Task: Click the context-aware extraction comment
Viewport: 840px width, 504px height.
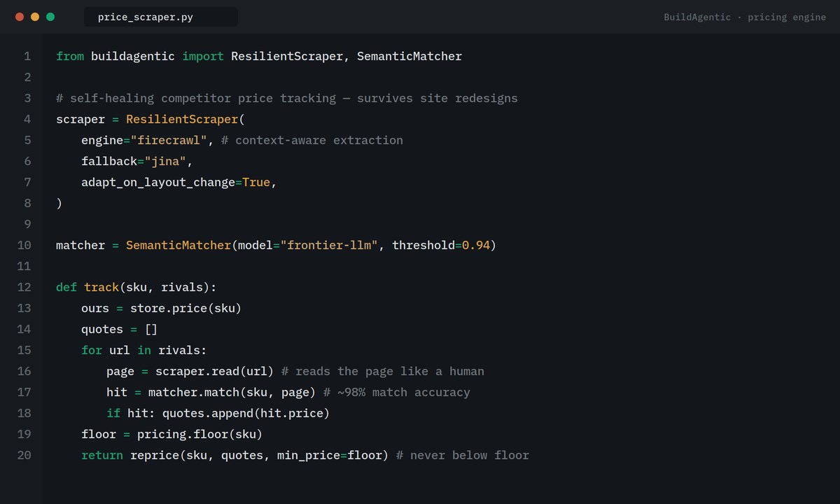Action: tap(312, 140)
